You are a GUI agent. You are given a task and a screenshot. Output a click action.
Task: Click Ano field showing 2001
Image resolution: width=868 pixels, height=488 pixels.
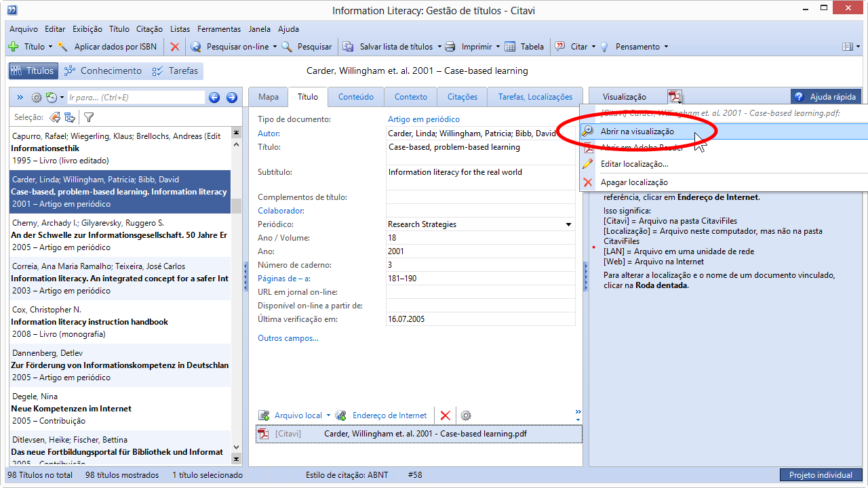tap(481, 251)
